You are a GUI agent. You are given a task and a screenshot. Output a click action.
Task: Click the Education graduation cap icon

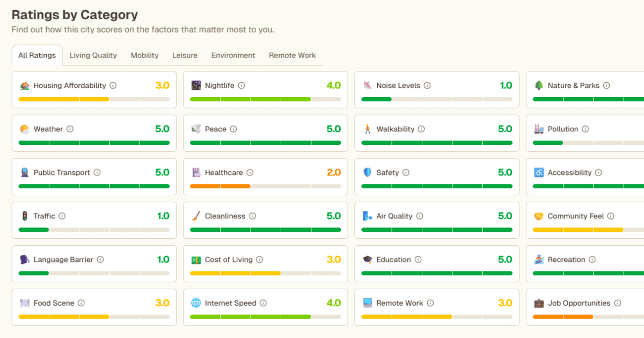[368, 260]
